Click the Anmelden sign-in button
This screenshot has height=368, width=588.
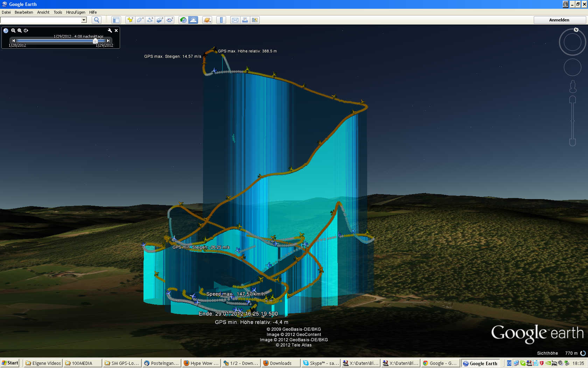[x=559, y=20]
